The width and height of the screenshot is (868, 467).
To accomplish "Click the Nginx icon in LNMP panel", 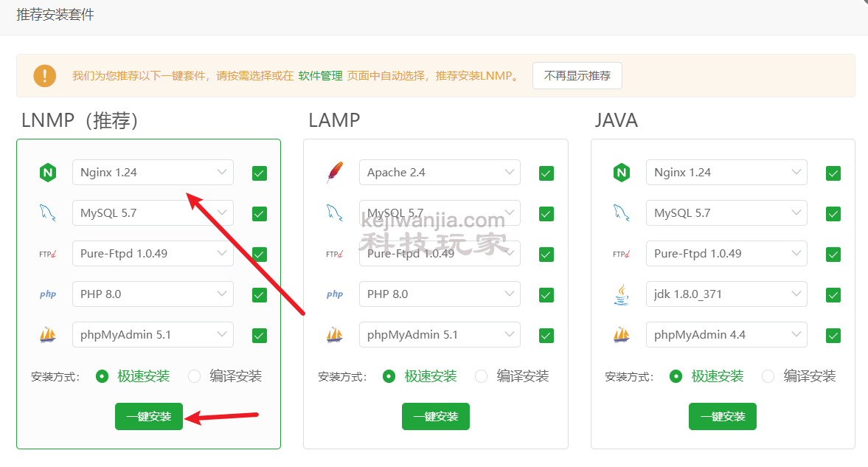I will 48,173.
